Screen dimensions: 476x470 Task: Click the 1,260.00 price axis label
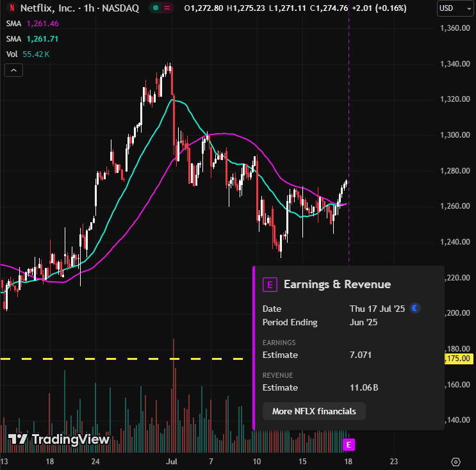pos(455,206)
